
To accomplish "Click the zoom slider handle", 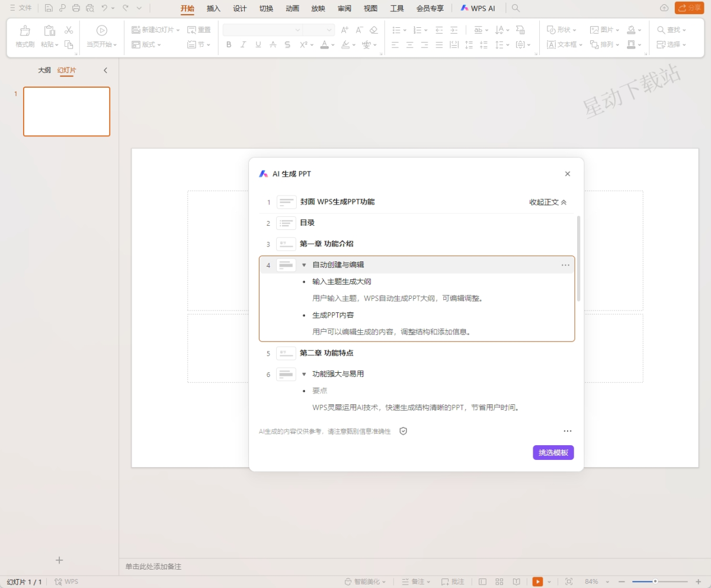I will pyautogui.click(x=655, y=581).
